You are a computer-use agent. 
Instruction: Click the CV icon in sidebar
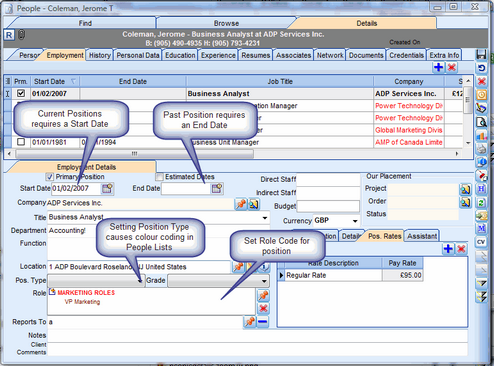tap(481, 242)
